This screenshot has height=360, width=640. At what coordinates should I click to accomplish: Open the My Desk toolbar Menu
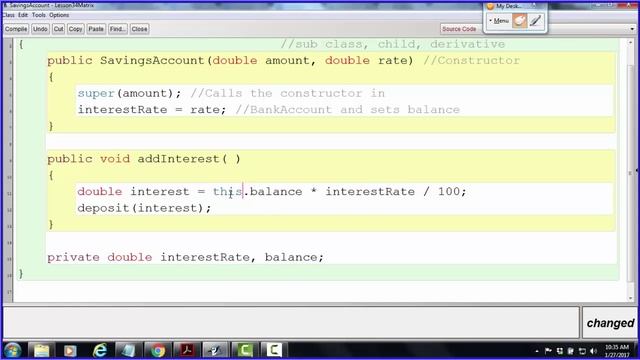(x=499, y=21)
